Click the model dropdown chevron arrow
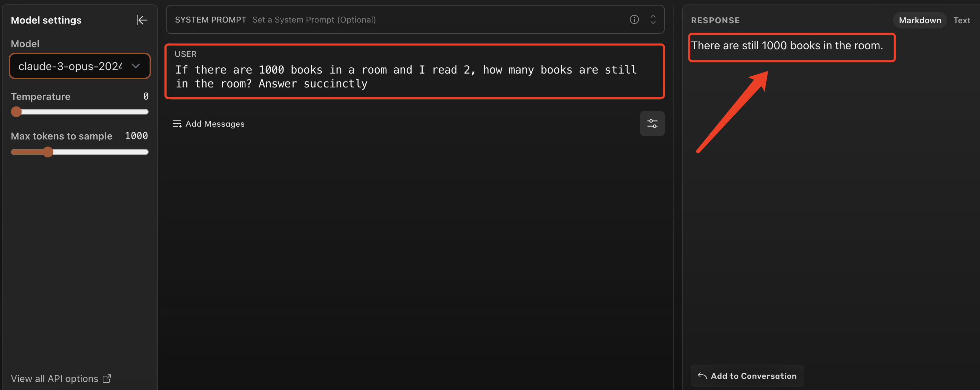This screenshot has width=980, height=390. 136,66
